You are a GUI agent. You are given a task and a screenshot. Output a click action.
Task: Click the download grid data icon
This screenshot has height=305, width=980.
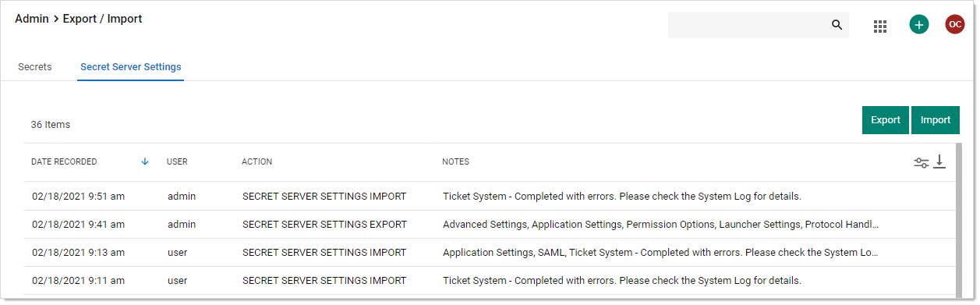click(x=939, y=161)
